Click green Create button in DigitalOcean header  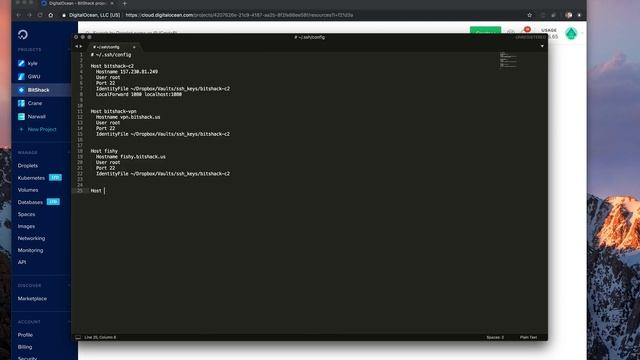pos(485,31)
